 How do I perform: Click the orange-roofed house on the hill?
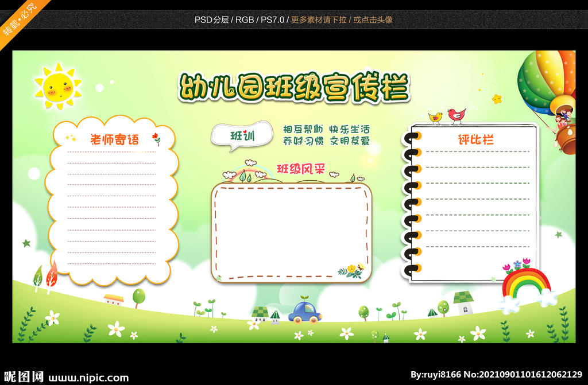pyautogui.click(x=114, y=299)
